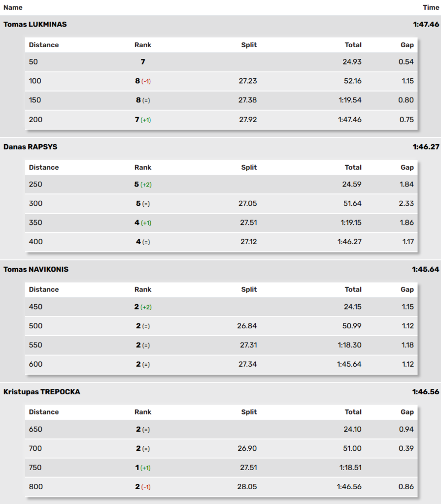Screen dimensions: 441x504
Task: Click the 28.05 split at 800
Action: (x=247, y=487)
